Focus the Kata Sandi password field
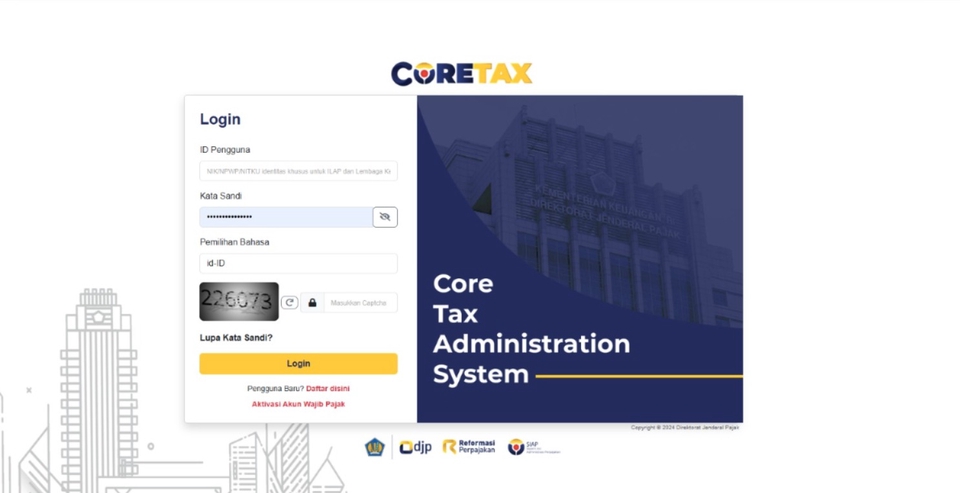This screenshot has height=493, width=960. click(x=286, y=217)
